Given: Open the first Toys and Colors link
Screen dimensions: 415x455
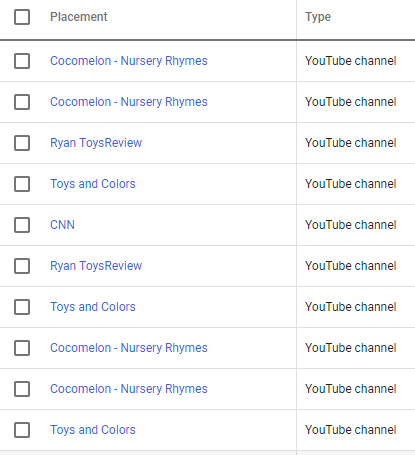Looking at the screenshot, I should coord(93,184).
